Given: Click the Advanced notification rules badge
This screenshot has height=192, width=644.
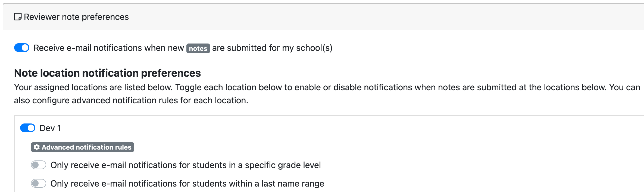Looking at the screenshot, I should click(x=83, y=147).
